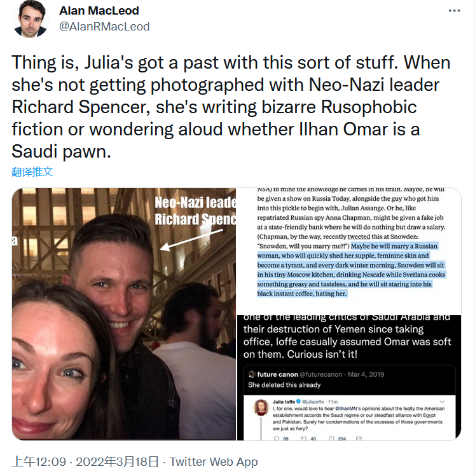Screen dimensions: 475x476
Task: Click the Twitter Web App source label
Action: [214, 462]
